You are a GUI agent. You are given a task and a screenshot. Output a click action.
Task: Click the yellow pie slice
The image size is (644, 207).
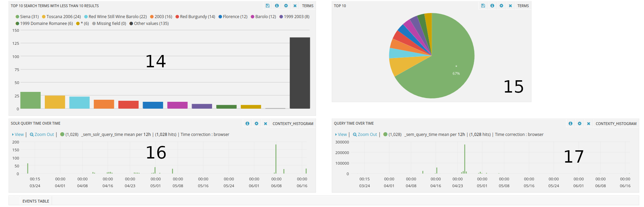pos(403,65)
